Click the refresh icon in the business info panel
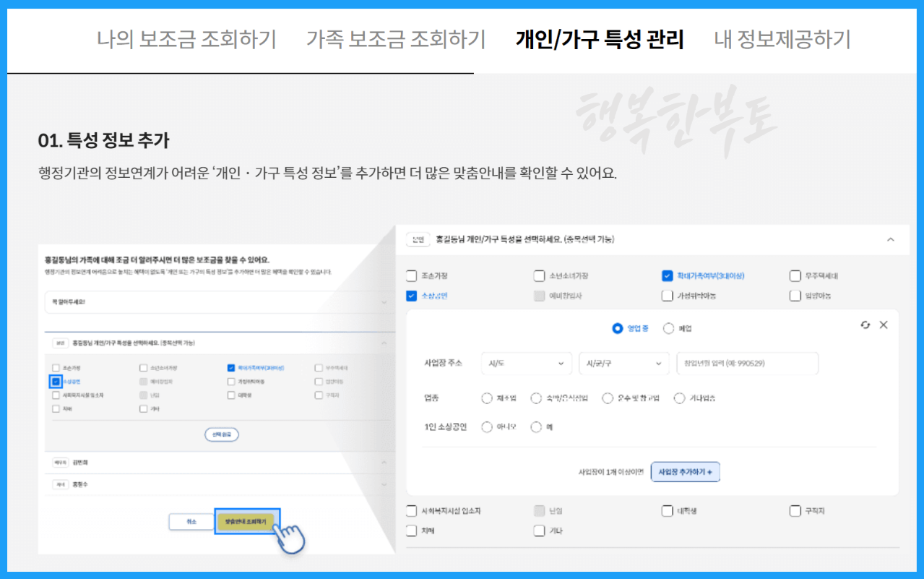This screenshot has width=924, height=579. [x=865, y=325]
